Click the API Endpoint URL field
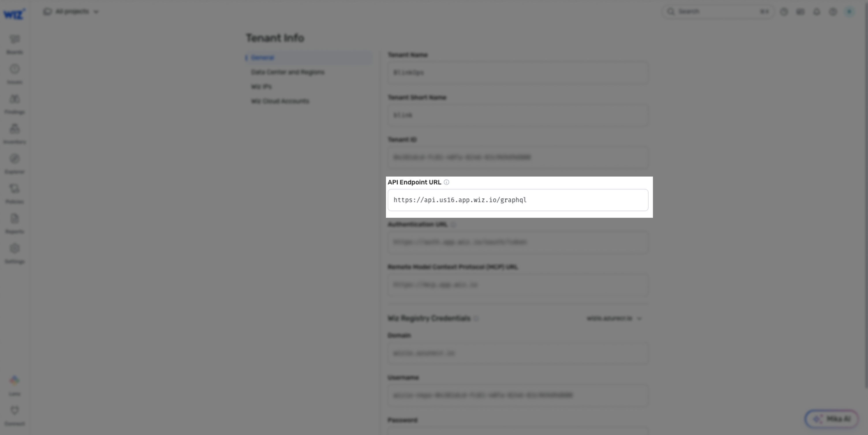Image resolution: width=868 pixels, height=435 pixels. [x=518, y=200]
